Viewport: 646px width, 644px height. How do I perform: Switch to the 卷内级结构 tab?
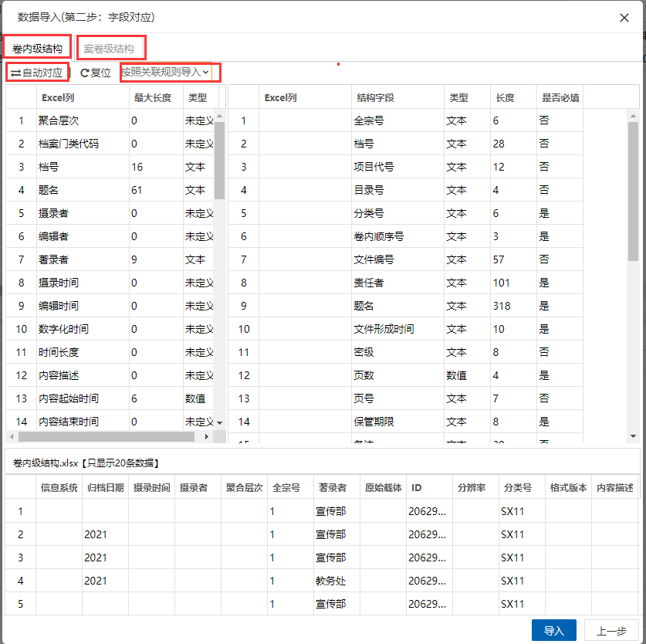click(x=37, y=49)
